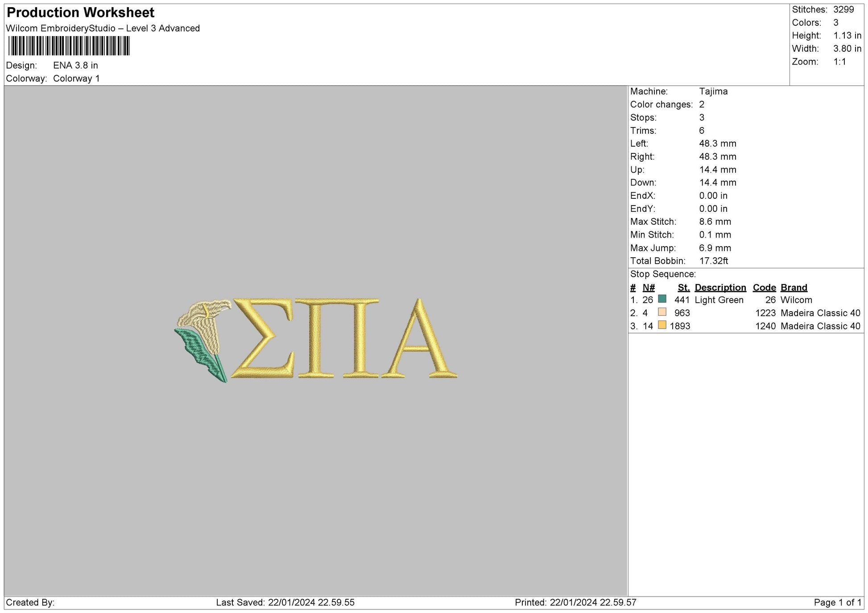Click the design name ENA 3.8 in

[75, 65]
